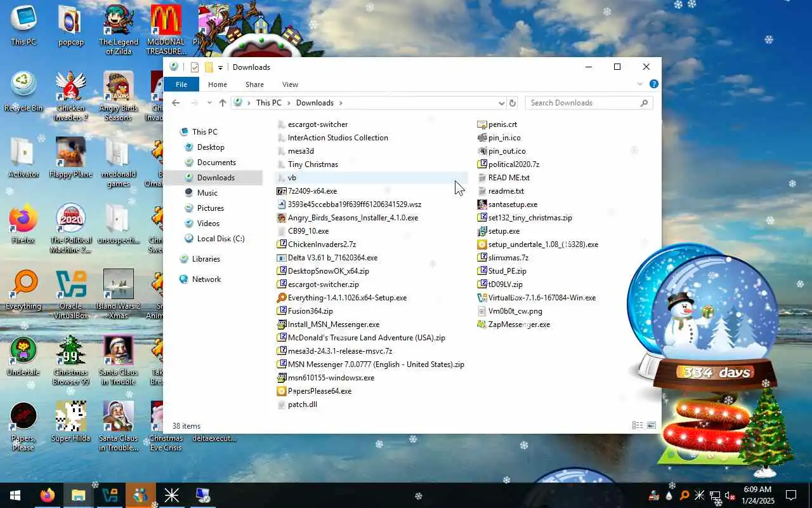
Task: Open the Home ribbon tab
Action: tap(217, 84)
